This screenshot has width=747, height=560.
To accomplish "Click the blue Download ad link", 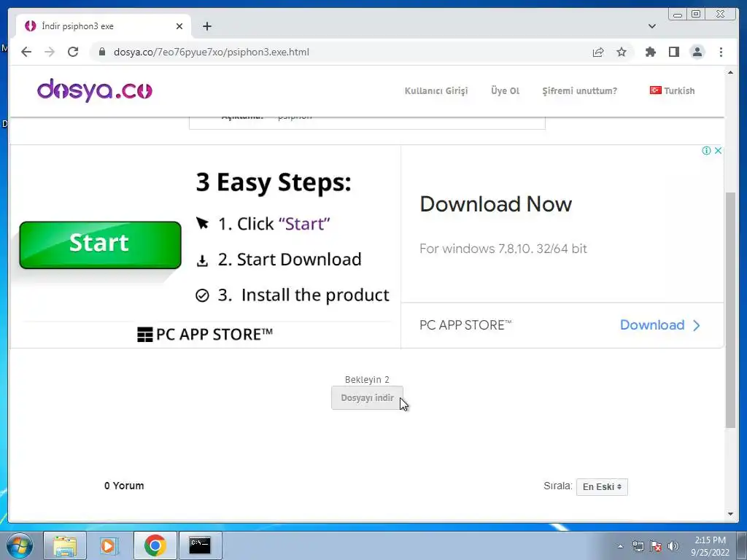I will point(659,324).
